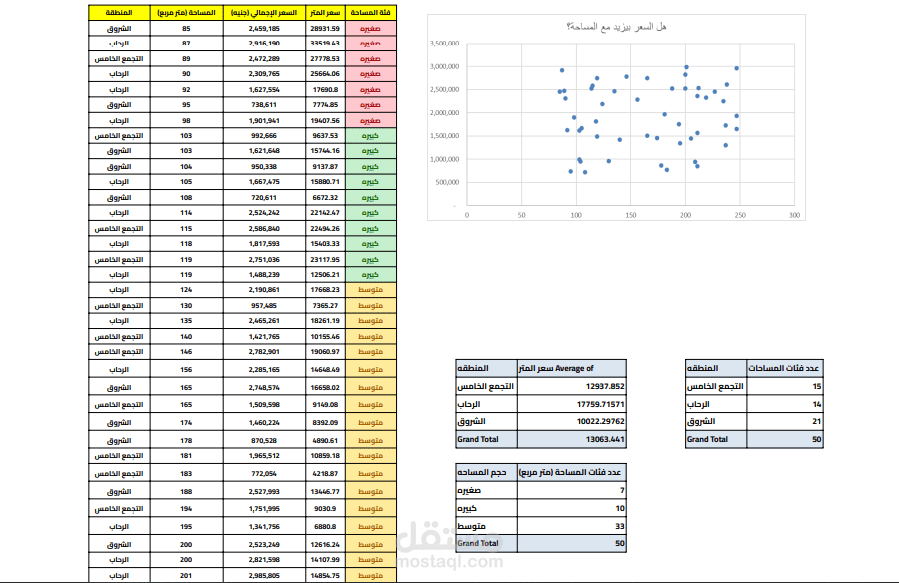The image size is (899, 583).
Task: Select the price per meter cell 14107.99
Action: (x=325, y=559)
